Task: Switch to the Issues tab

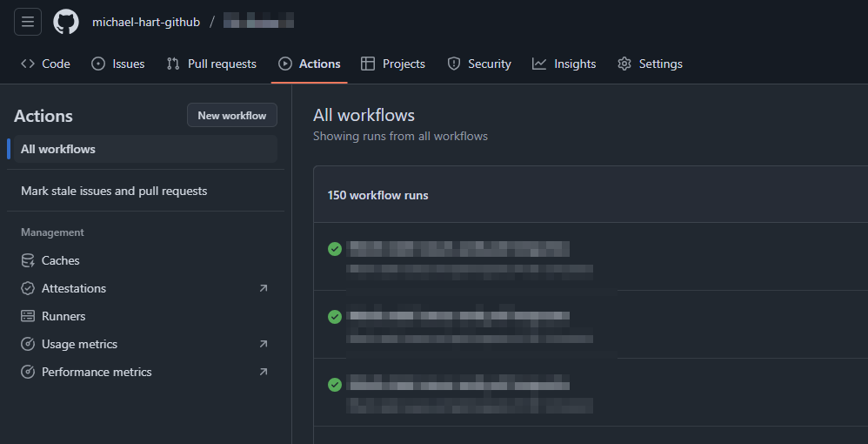Action: pos(118,64)
